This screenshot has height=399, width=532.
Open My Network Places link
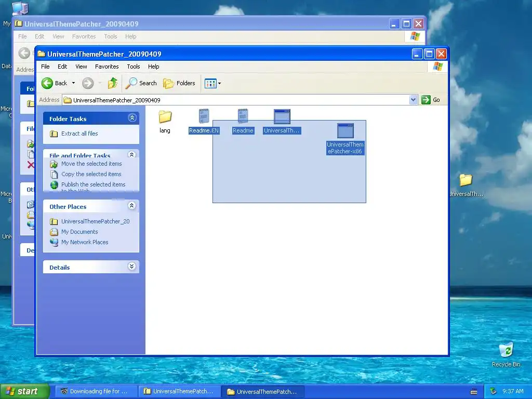[x=85, y=242]
